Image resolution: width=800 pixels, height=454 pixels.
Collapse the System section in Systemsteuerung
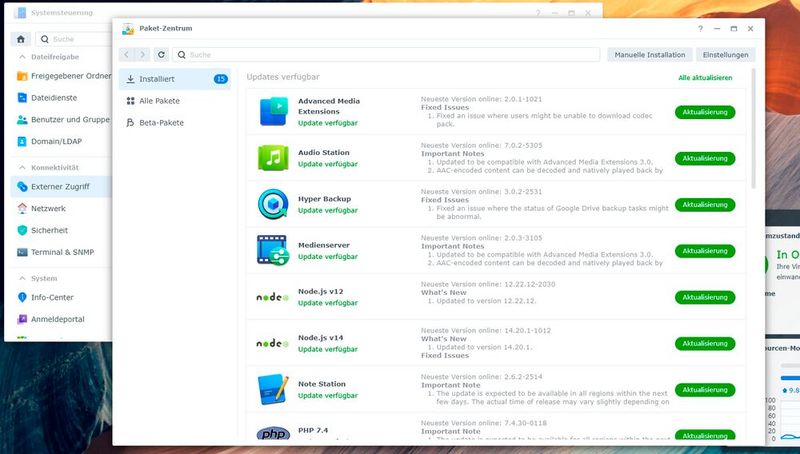[x=22, y=278]
